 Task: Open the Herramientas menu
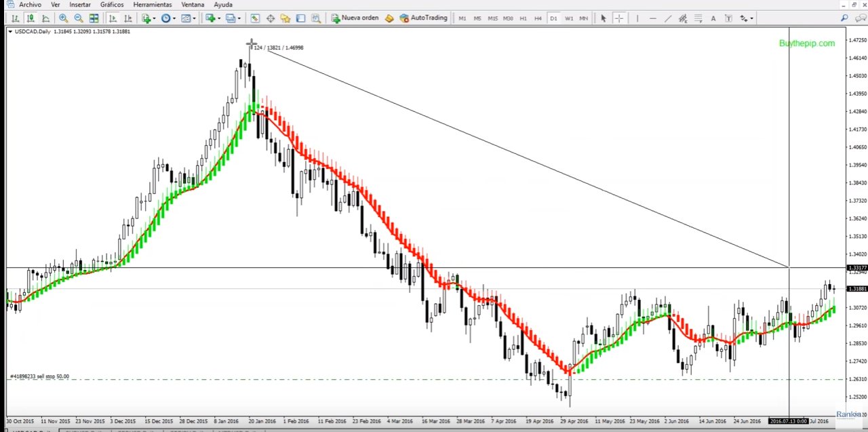(153, 5)
